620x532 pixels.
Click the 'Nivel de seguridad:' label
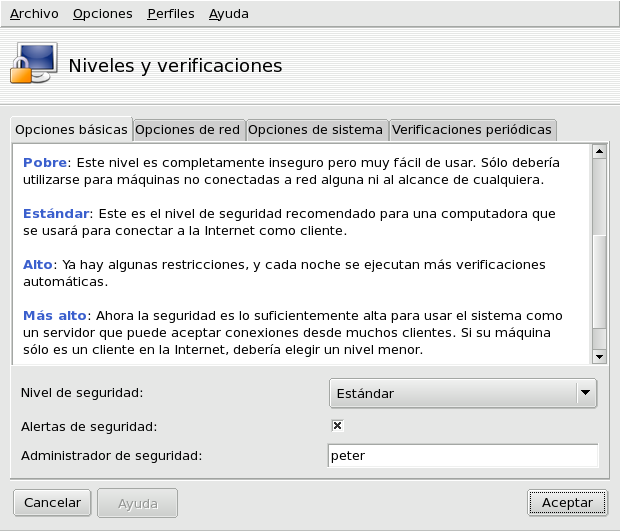point(82,393)
